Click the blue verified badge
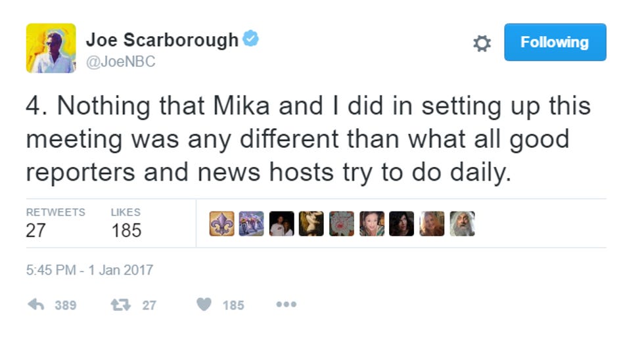644x339 pixels. click(250, 38)
